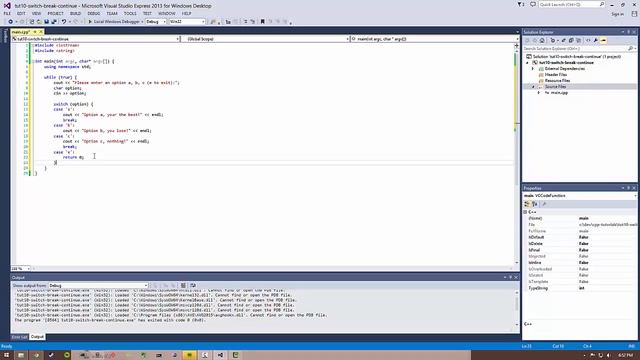Switch to the Output tab
640x360 pixels.
37,337
